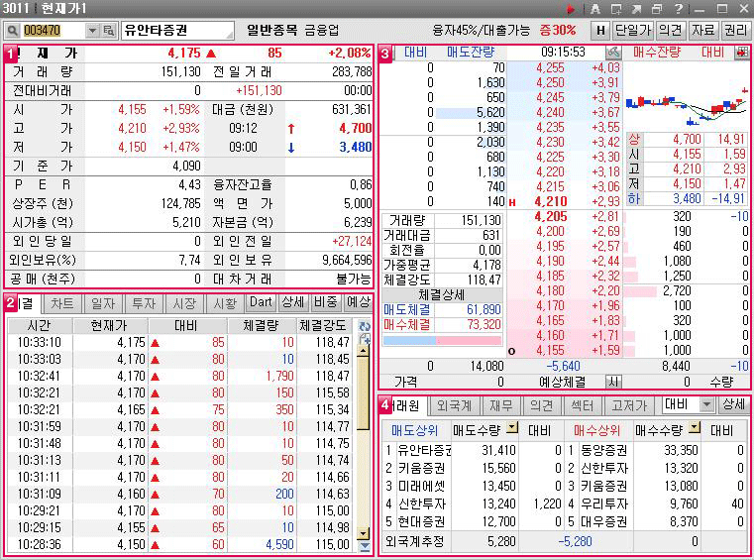
Task: Select the 비중 tab
Action: tap(326, 302)
